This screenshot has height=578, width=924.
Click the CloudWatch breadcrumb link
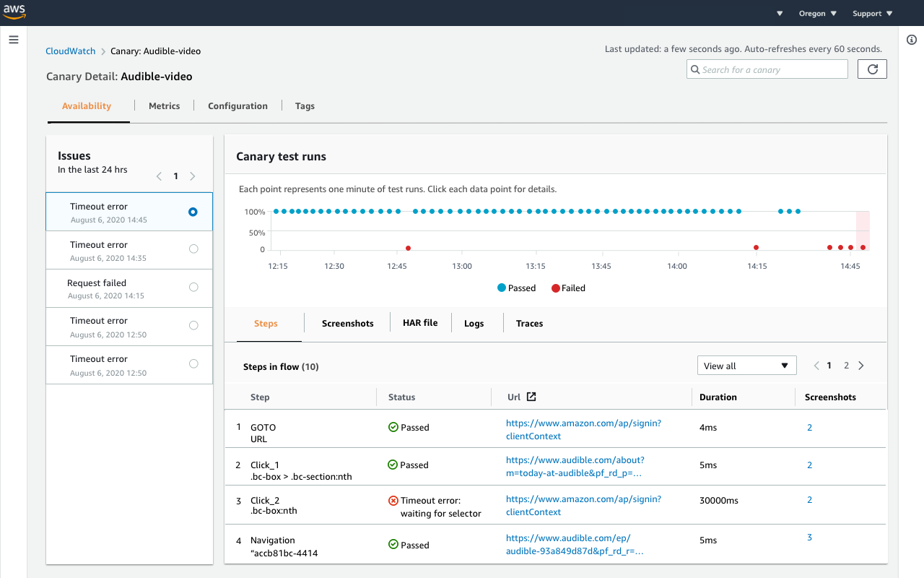pyautogui.click(x=71, y=51)
